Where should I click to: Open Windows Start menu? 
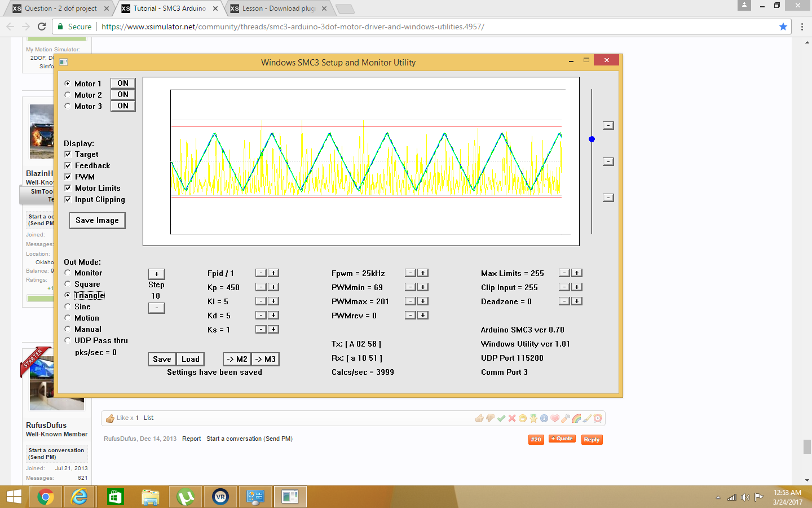click(14, 497)
